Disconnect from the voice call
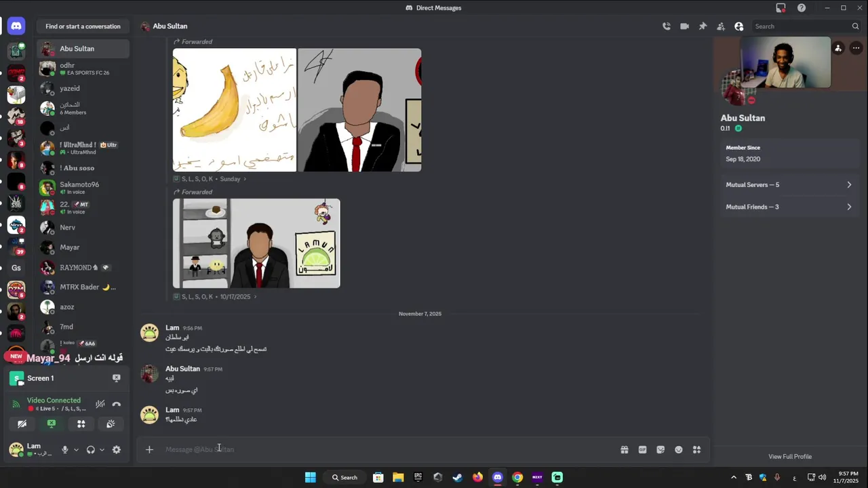 point(117,404)
